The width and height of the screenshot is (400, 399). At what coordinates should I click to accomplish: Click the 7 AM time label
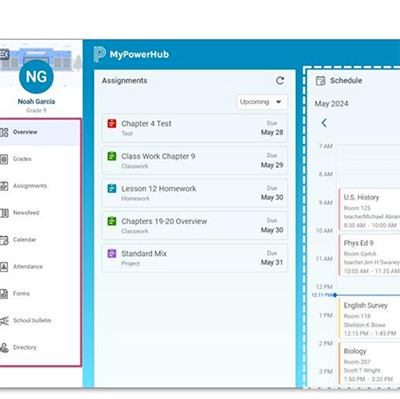[326, 146]
